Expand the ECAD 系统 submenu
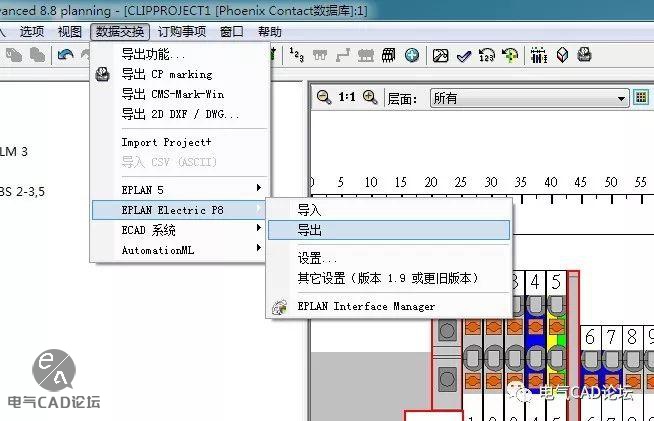 click(179, 230)
